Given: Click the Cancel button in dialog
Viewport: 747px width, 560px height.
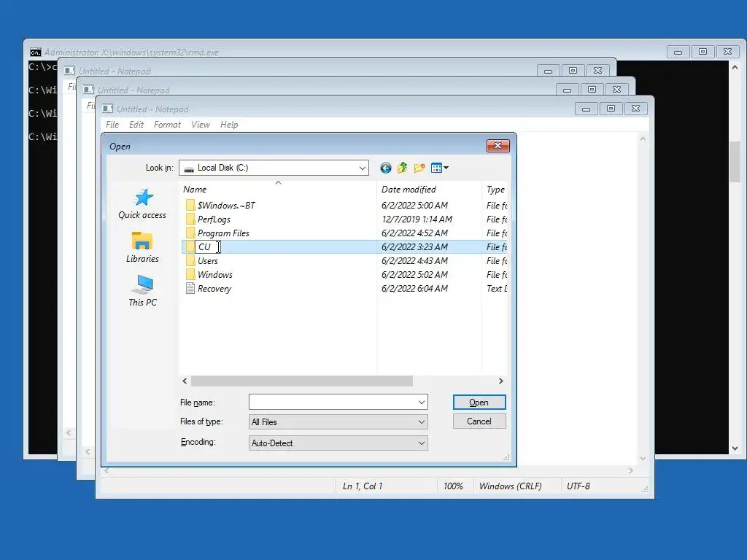Looking at the screenshot, I should pos(479,421).
